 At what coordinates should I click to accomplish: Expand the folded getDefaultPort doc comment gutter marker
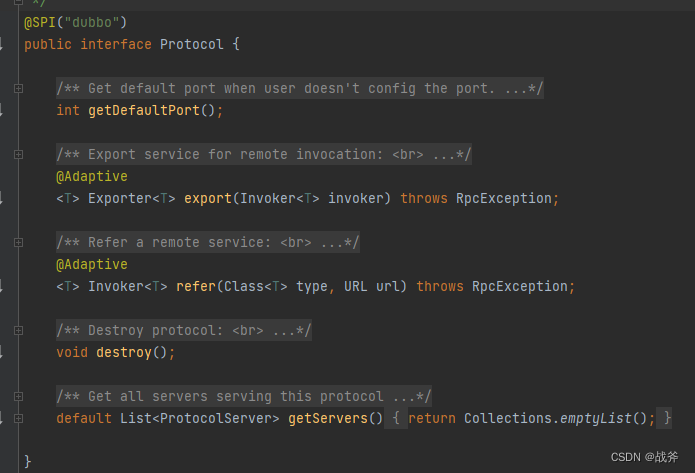coord(18,88)
